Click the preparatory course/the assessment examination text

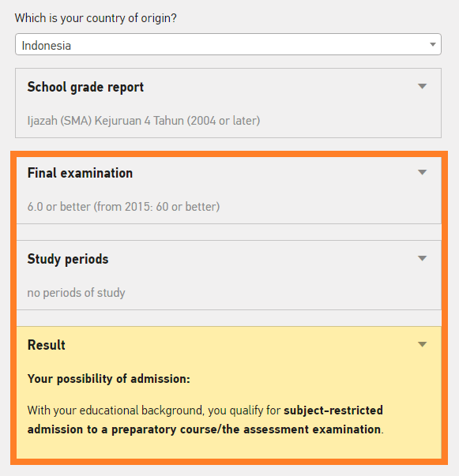pos(246,429)
